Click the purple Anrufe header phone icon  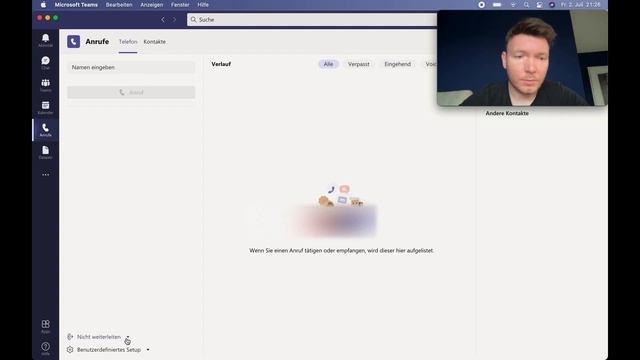coord(73,42)
